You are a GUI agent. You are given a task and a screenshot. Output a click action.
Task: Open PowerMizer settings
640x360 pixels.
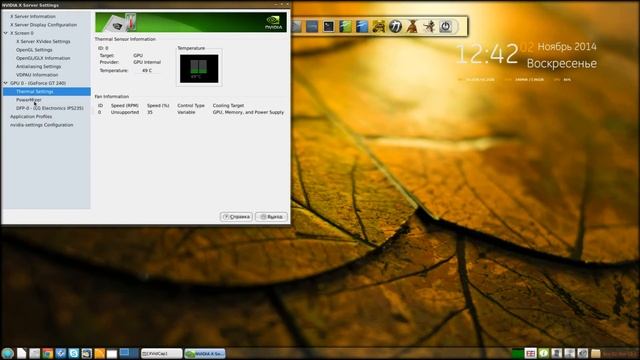29,100
